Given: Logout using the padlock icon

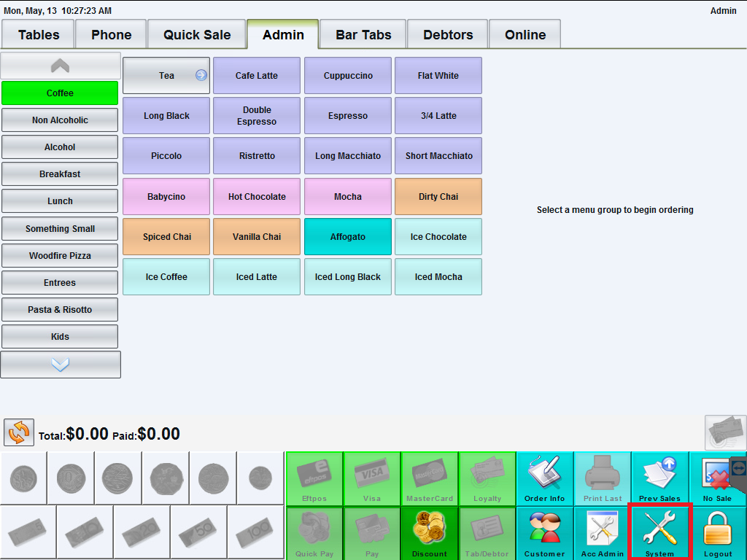Looking at the screenshot, I should [717, 532].
